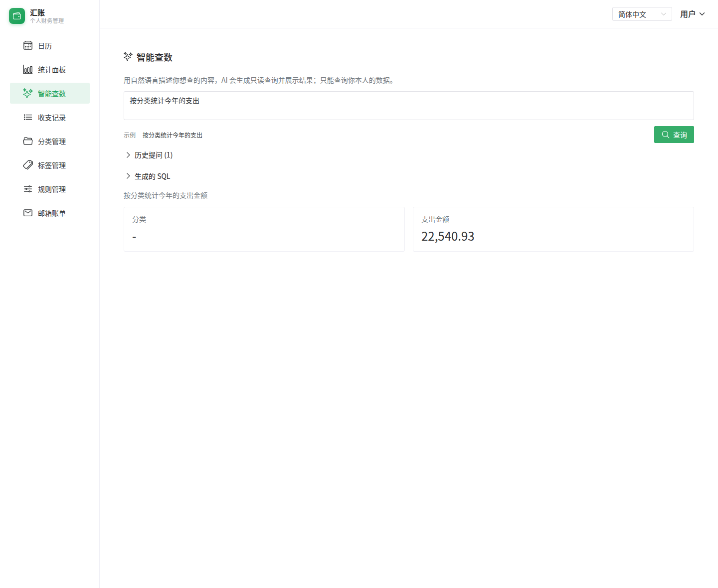Click the 汇账 wallet logo icon
The width and height of the screenshot is (718, 588).
pos(17,16)
